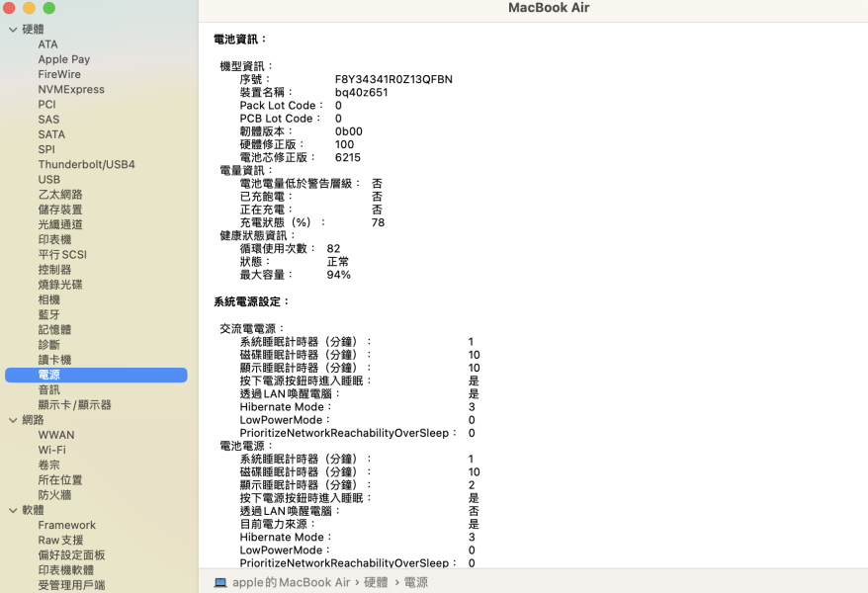Open the 防火牆 network entry

[x=55, y=495]
